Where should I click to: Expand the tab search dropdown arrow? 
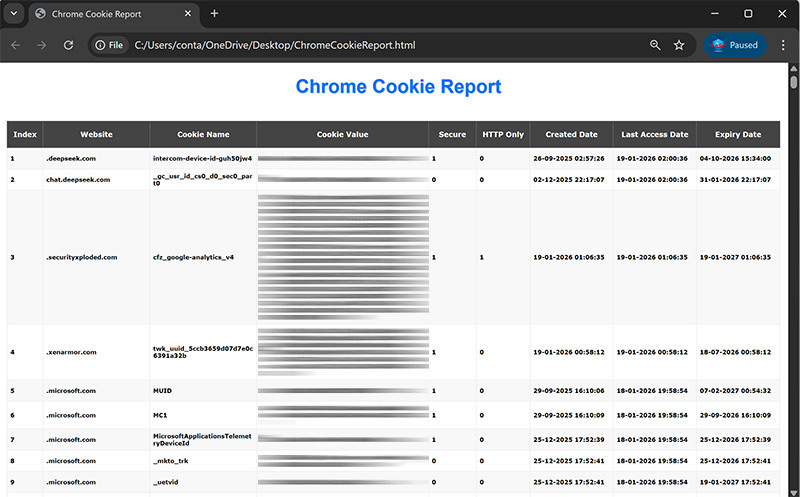(x=14, y=14)
